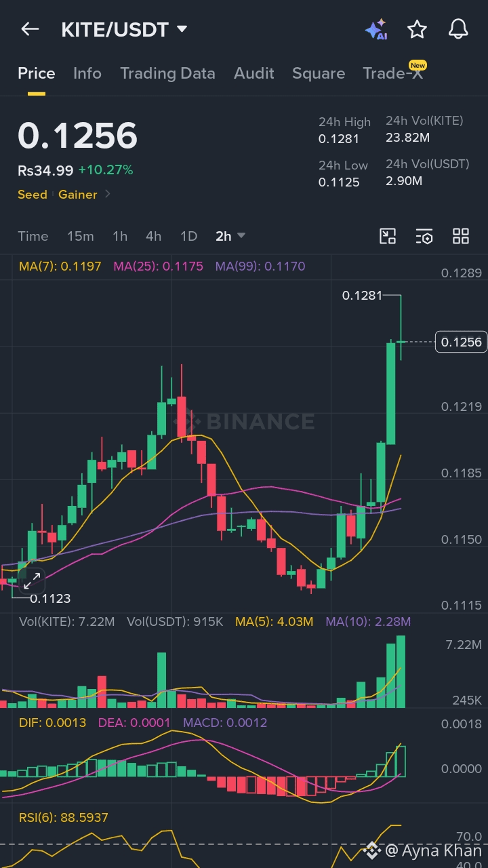This screenshot has width=488, height=868.
Task: Open the 2h interval dropdown arrow
Action: (x=241, y=236)
